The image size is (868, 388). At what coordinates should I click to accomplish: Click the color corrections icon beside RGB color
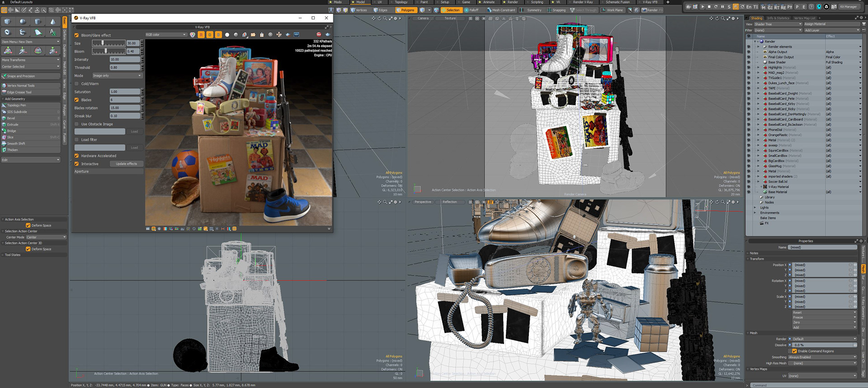click(x=193, y=34)
